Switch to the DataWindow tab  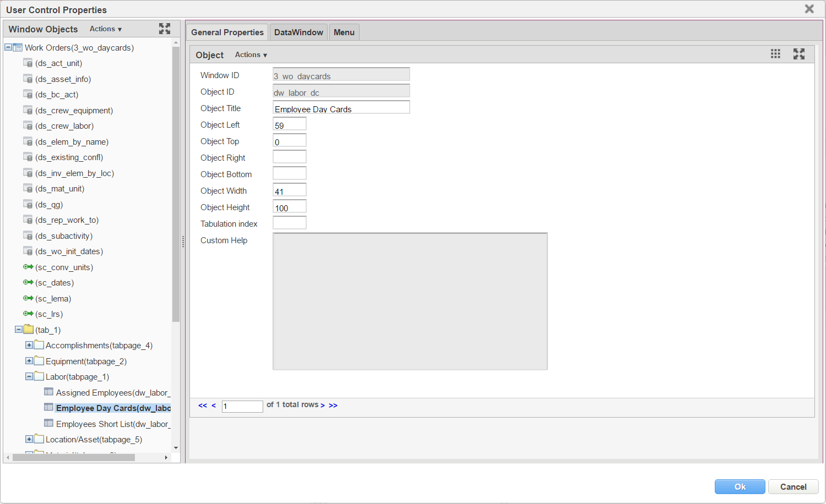coord(298,32)
